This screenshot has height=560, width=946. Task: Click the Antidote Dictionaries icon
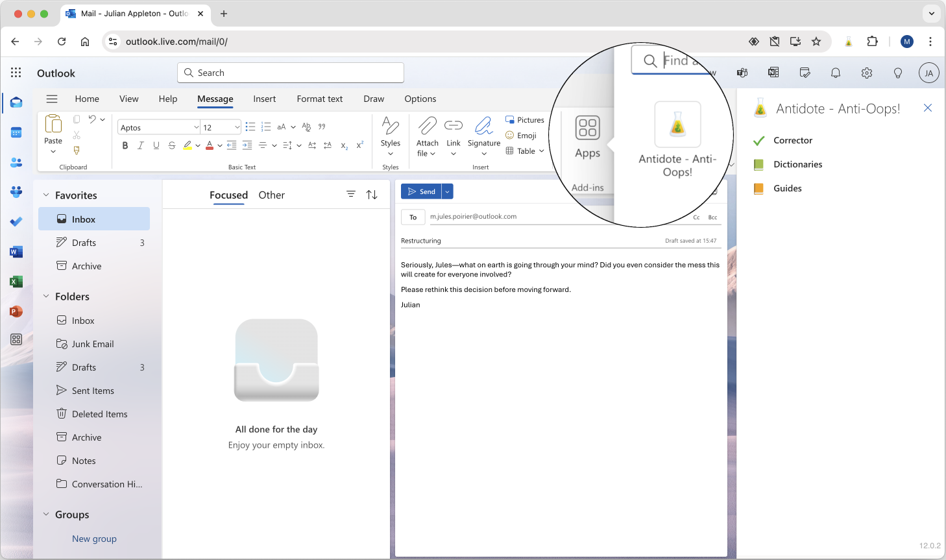[x=758, y=165]
